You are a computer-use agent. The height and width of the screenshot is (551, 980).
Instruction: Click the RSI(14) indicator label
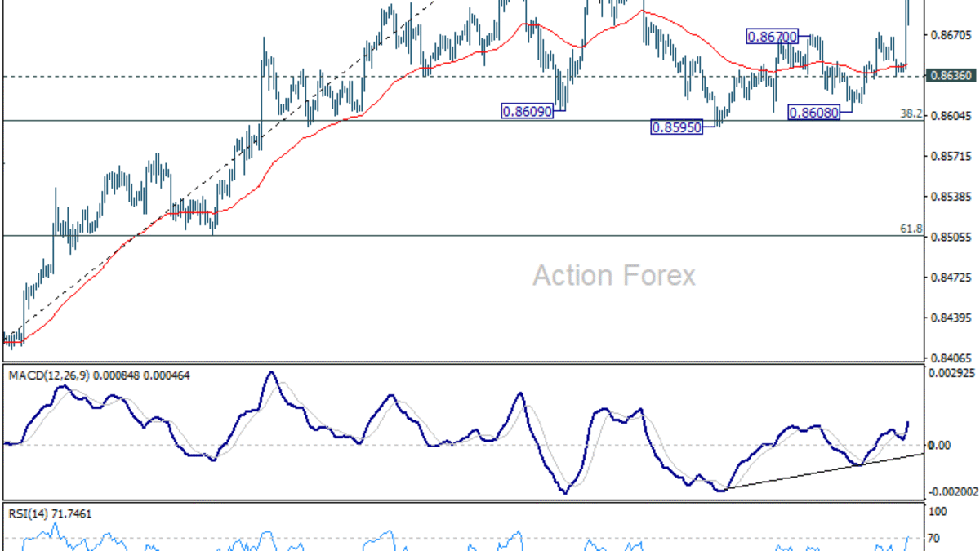(x=22, y=513)
